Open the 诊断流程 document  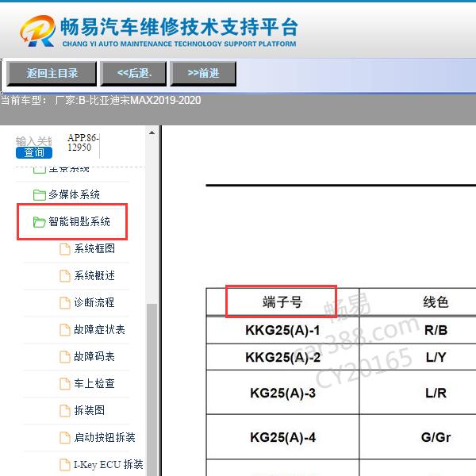click(x=94, y=302)
